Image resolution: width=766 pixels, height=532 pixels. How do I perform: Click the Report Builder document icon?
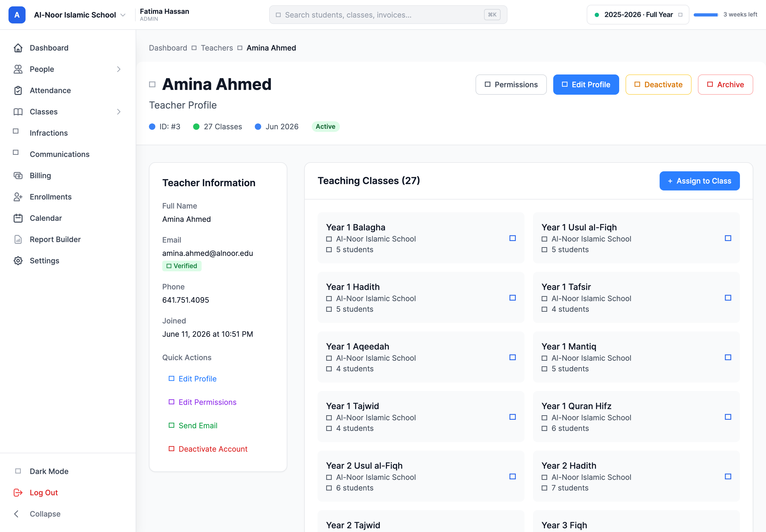click(18, 240)
